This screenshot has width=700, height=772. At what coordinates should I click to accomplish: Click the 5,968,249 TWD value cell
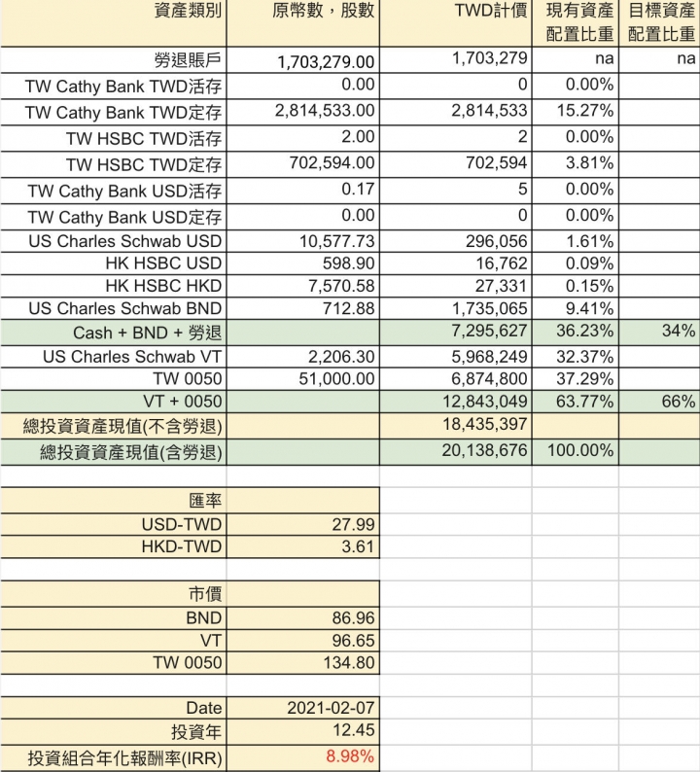coord(456,357)
